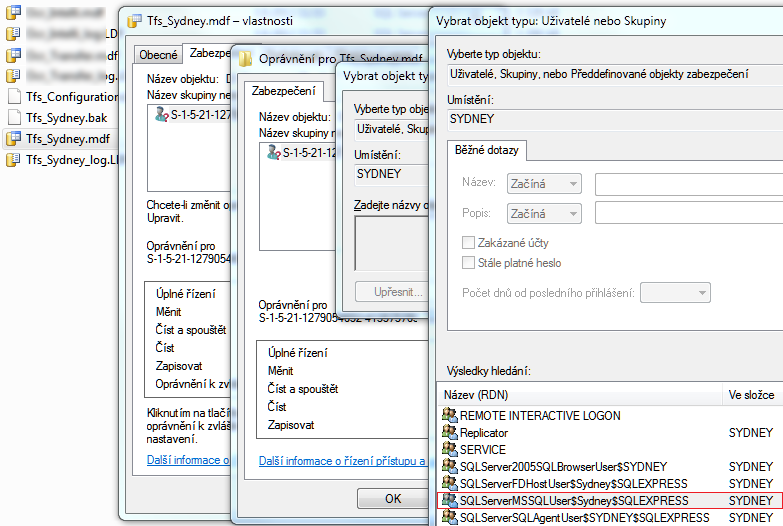
Task: Select SERVICE in search results
Action: point(610,450)
